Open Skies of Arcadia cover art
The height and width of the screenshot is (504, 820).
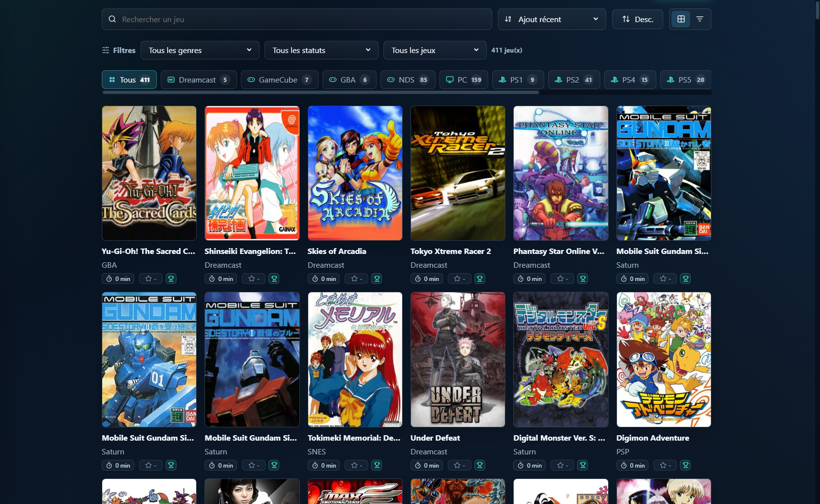coord(355,173)
